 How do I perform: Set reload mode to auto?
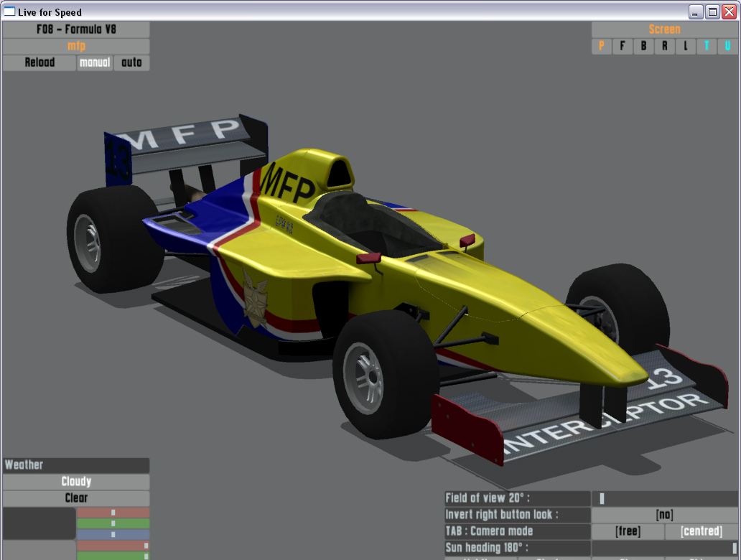[x=132, y=62]
